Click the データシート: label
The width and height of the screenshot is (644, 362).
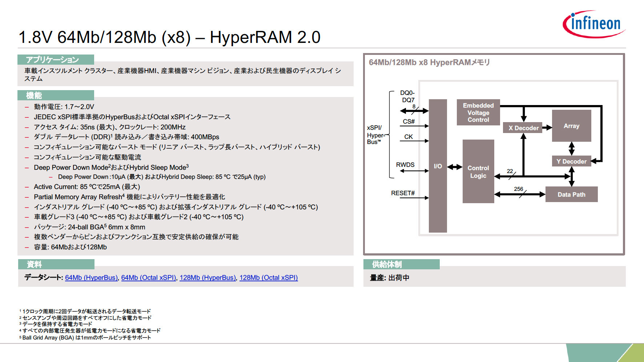pos(44,277)
